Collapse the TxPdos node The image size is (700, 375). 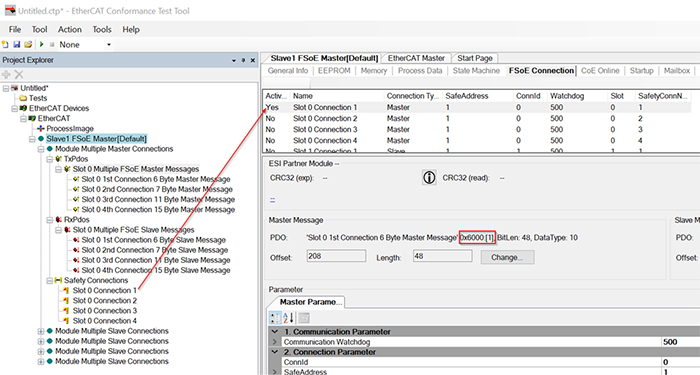(50, 159)
